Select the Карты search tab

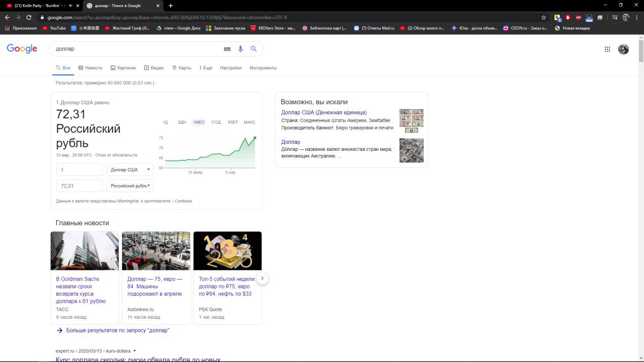pyautogui.click(x=182, y=68)
